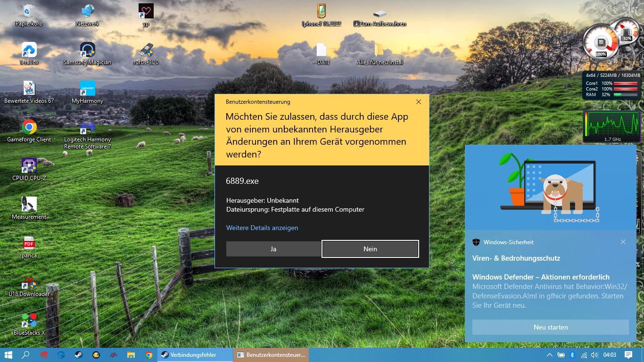Viewport: 644px width, 362px height.
Task: Click the MyHarmony desktop icon
Action: [87, 89]
